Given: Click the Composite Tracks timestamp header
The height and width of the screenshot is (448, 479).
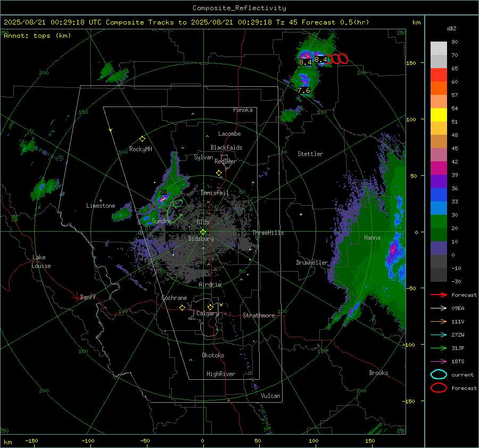Looking at the screenshot, I should [186, 22].
